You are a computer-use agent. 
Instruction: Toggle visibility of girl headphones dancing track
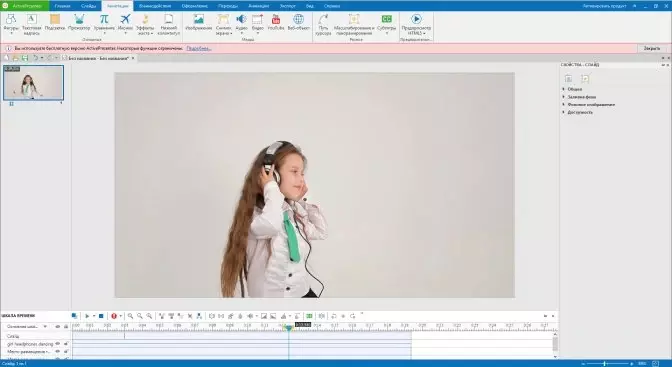pyautogui.click(x=58, y=344)
